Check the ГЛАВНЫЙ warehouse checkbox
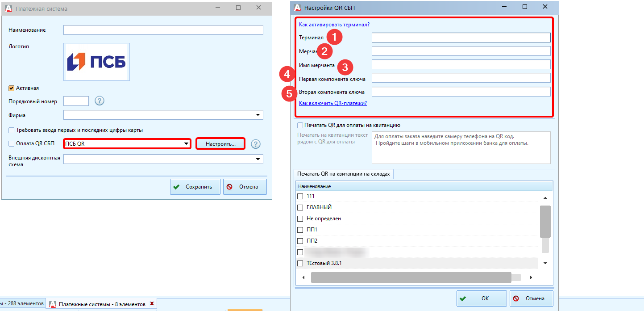 (300, 207)
